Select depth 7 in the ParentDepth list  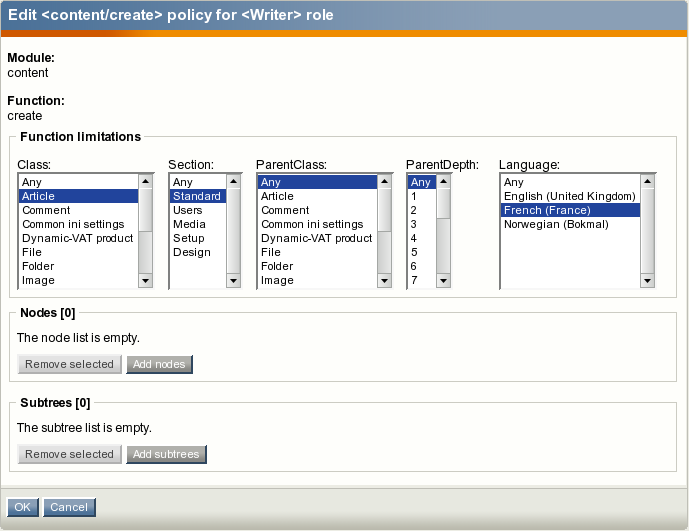pyautogui.click(x=422, y=280)
